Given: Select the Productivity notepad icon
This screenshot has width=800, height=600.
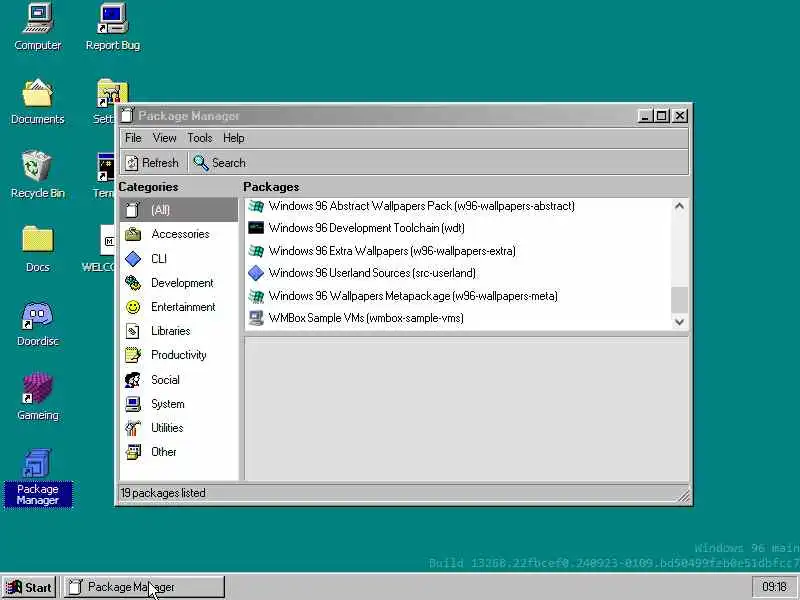Looking at the screenshot, I should (x=133, y=355).
